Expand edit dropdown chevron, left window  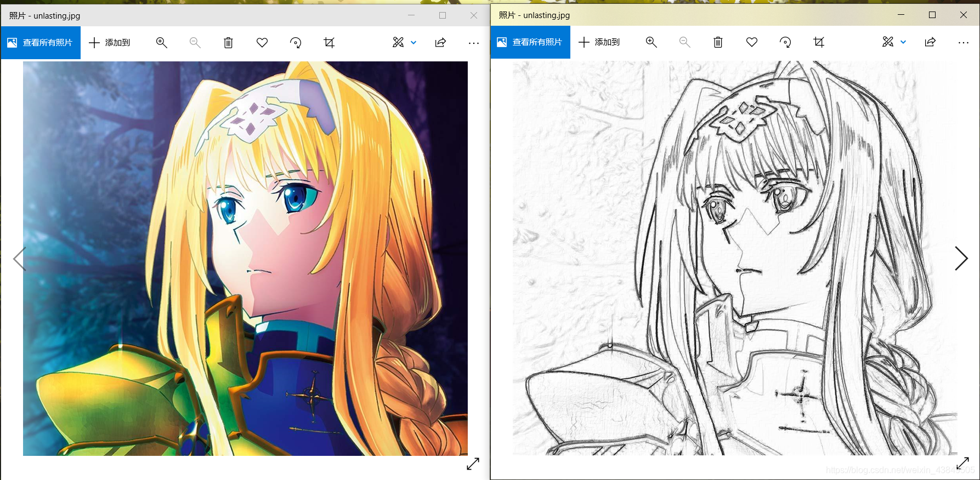pyautogui.click(x=413, y=43)
